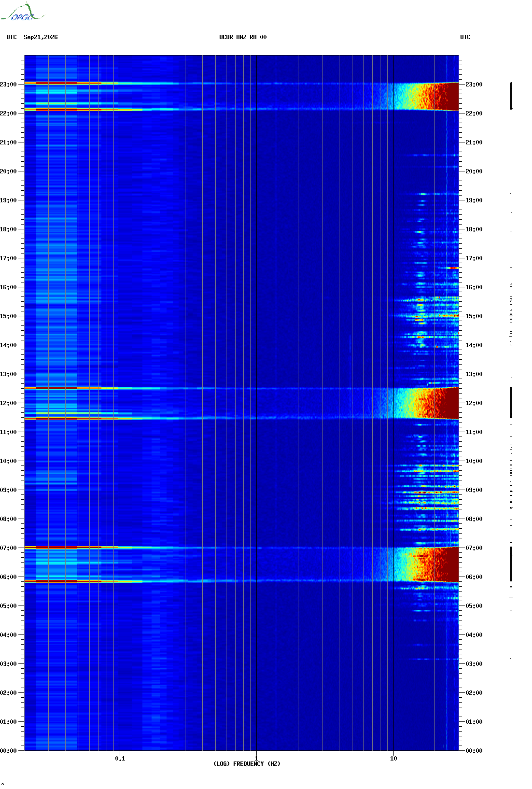Click the 12:00 time tick on left axis
This screenshot has height=789, width=532.
click(x=8, y=403)
